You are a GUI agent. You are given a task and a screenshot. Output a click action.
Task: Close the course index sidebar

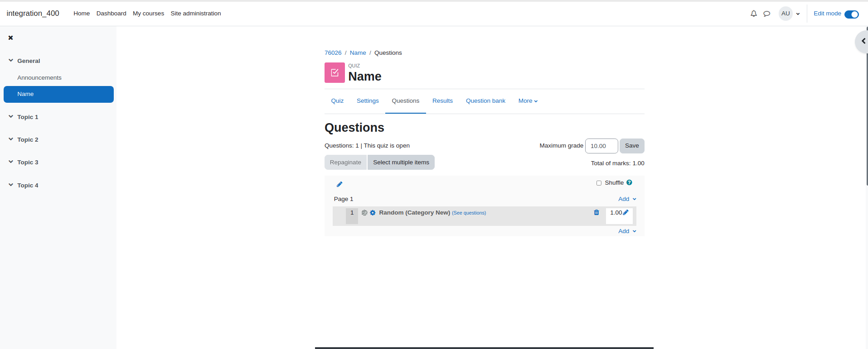10,38
